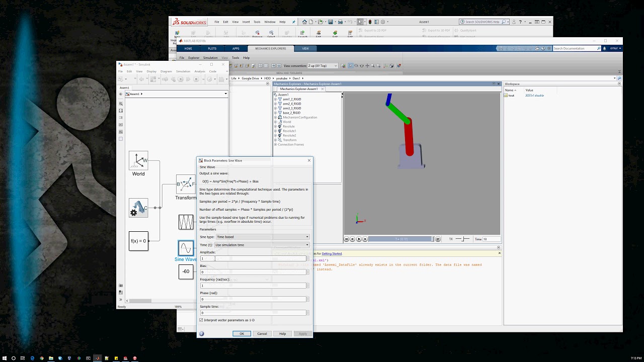644x362 pixels.
Task: Open File Explorer from taskbar
Action: pos(50,358)
